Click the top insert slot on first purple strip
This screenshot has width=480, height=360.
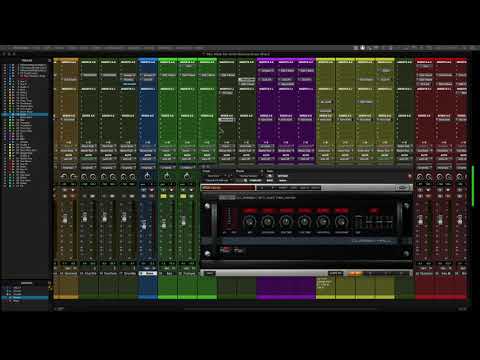[266, 70]
